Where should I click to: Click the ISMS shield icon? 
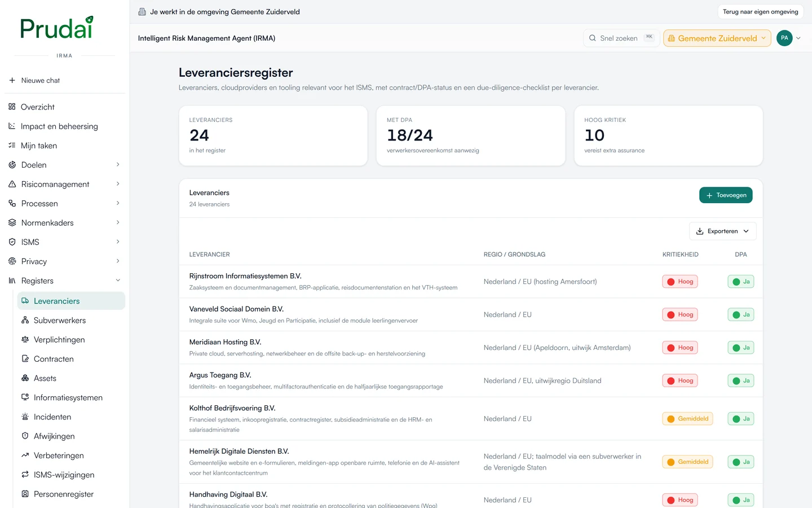tap(12, 242)
